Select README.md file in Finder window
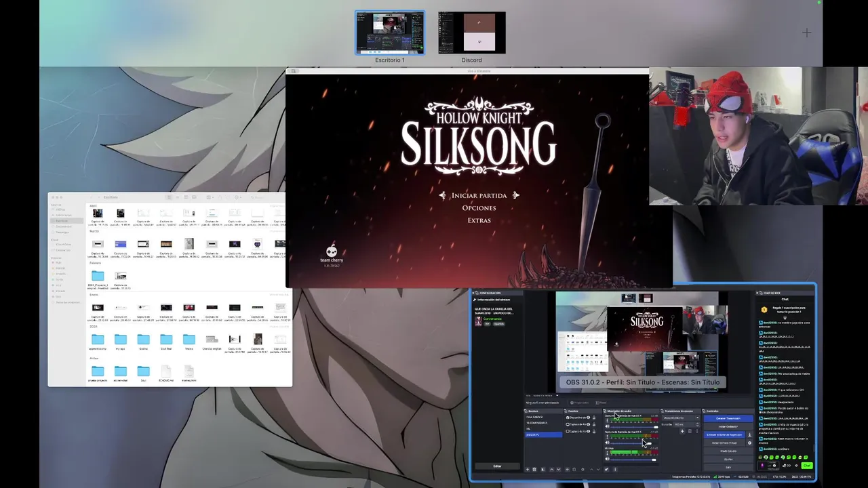The image size is (868, 488). point(165,374)
